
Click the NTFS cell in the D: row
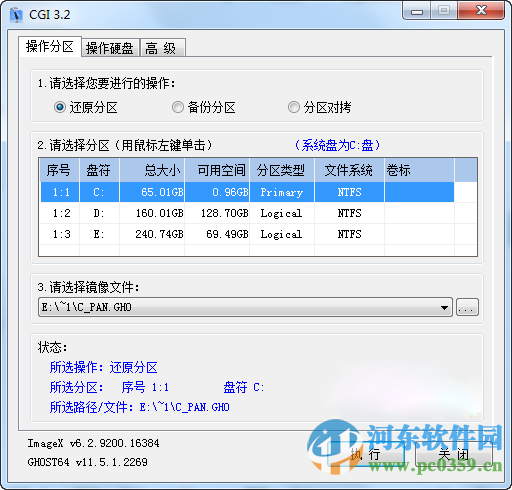[349, 213]
